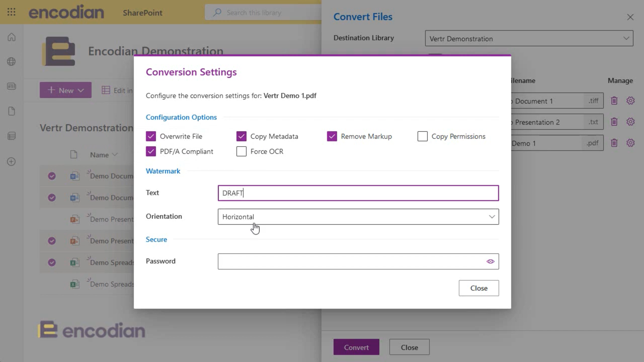The width and height of the screenshot is (644, 362).
Task: Click the PowerPoint icon of unselected Demo Presentation
Action: pos(74,219)
